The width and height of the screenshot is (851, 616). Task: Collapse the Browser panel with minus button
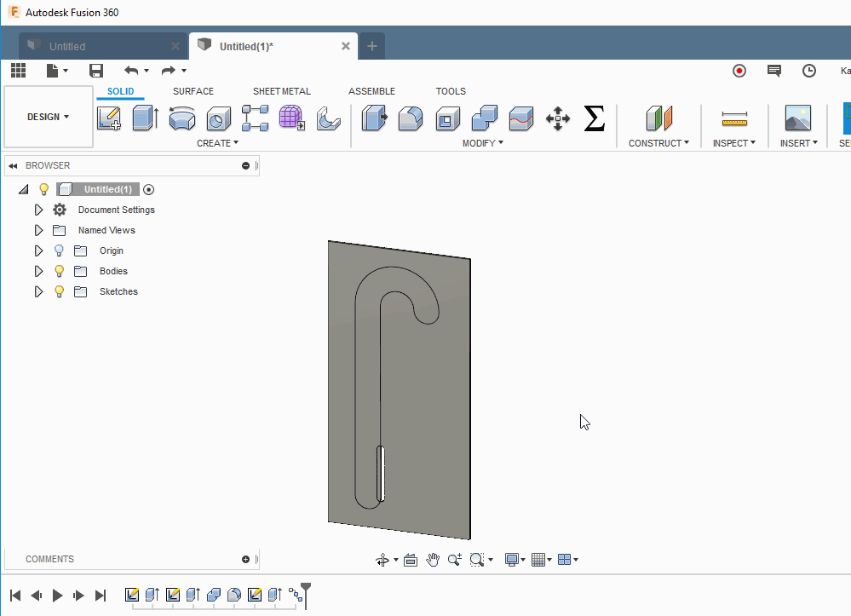tap(246, 165)
